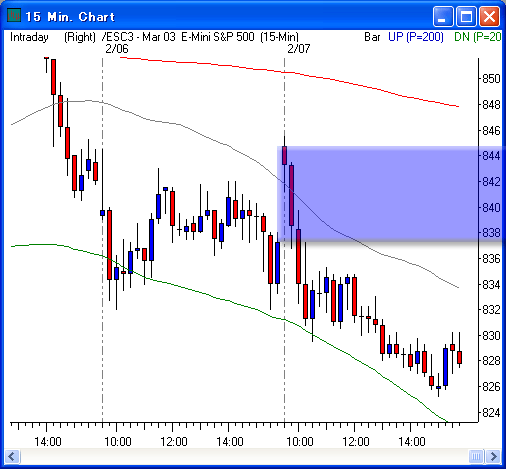
Task: Click the 842 price axis label
Action: pyautogui.click(x=492, y=182)
